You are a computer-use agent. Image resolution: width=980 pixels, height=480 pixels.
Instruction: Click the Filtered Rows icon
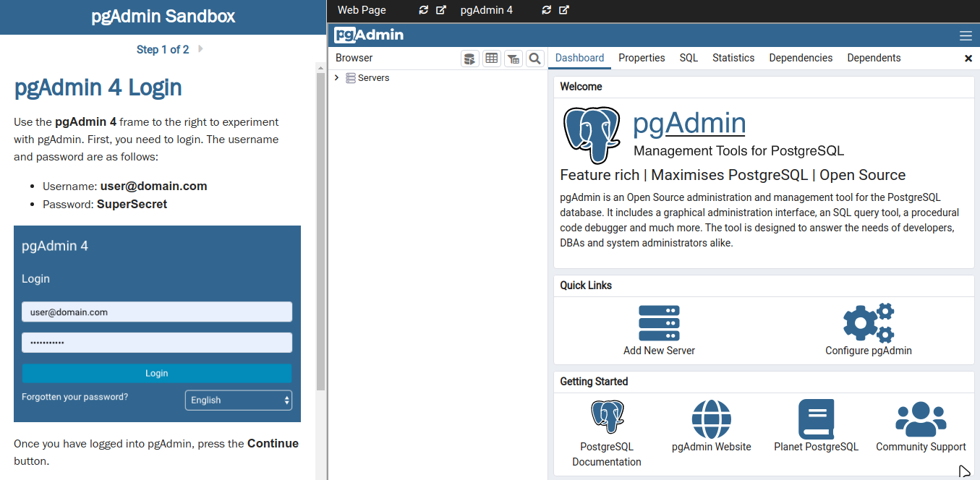point(514,59)
